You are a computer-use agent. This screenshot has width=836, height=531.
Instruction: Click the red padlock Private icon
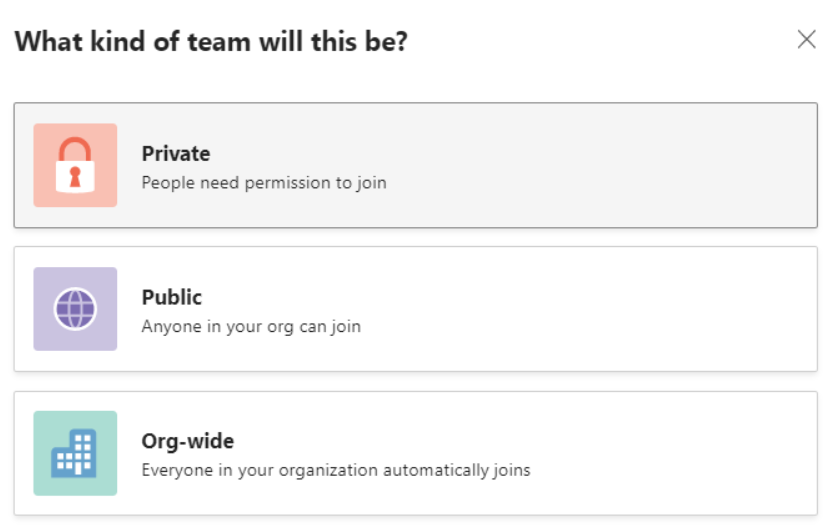[x=75, y=165]
